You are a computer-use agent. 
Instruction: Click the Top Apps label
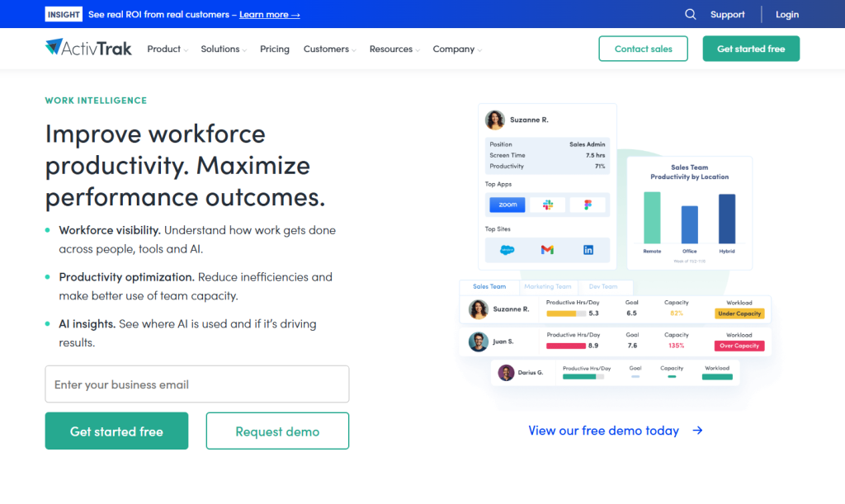click(498, 184)
